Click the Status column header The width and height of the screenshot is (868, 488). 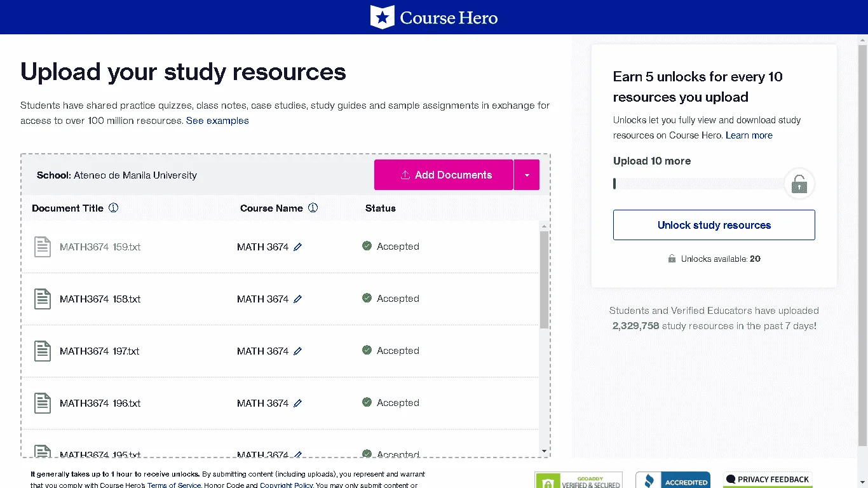[x=381, y=208]
